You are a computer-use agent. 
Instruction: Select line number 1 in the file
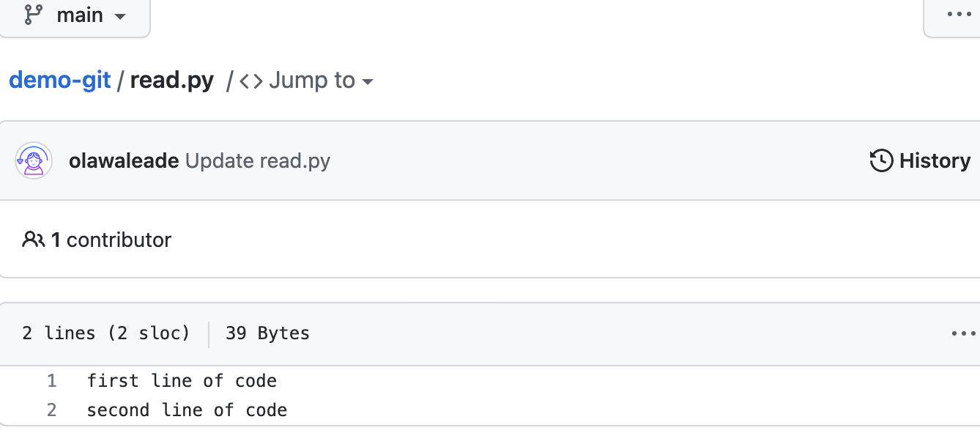click(51, 380)
